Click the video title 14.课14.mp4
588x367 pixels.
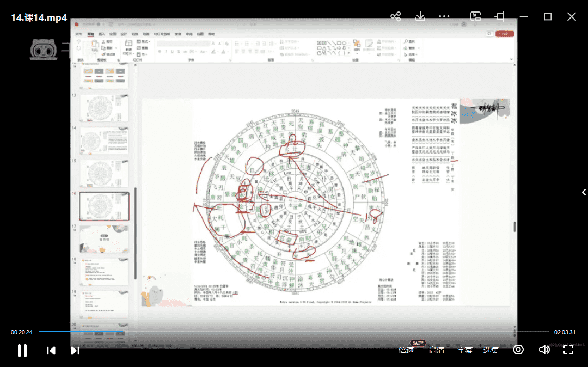click(39, 17)
